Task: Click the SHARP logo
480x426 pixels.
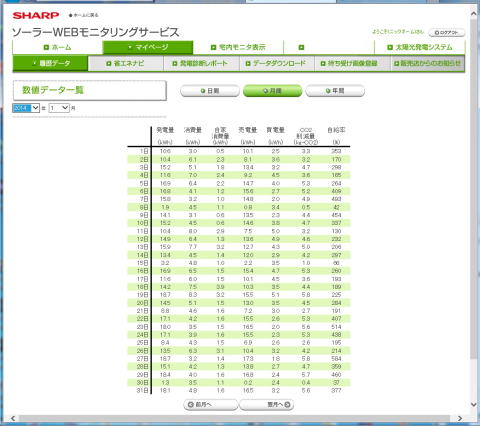Action: coord(36,15)
